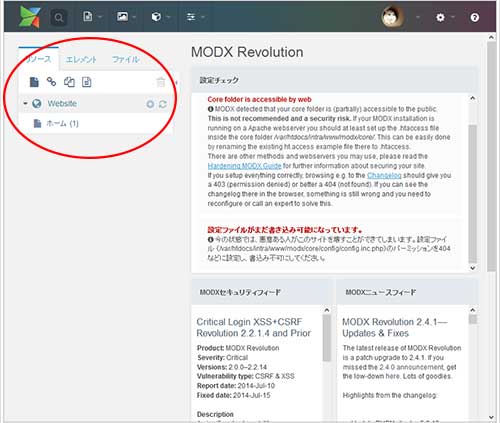Expand the Manage menu dropdown arrow

(x=202, y=17)
